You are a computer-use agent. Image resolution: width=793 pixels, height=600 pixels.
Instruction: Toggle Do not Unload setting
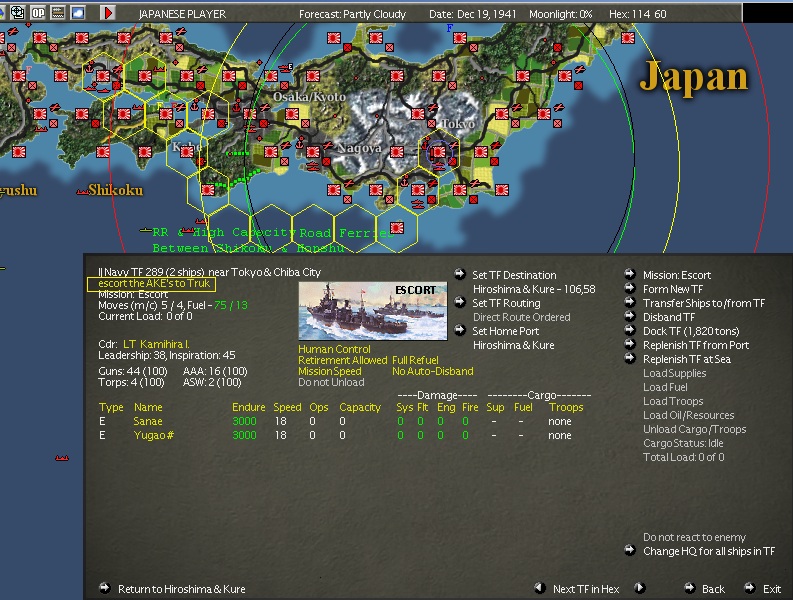coord(331,382)
